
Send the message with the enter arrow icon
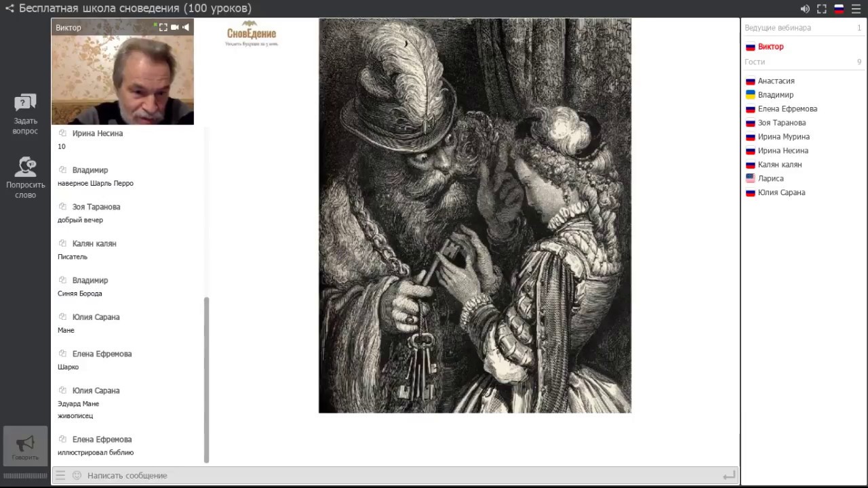coord(729,476)
